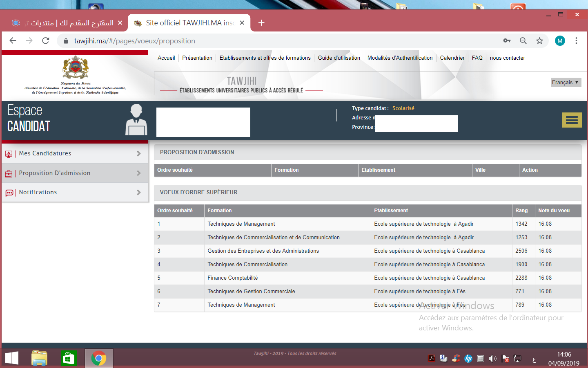Open the yellow hamburger menu button
Screen dimensions: 588x368
coord(571,120)
